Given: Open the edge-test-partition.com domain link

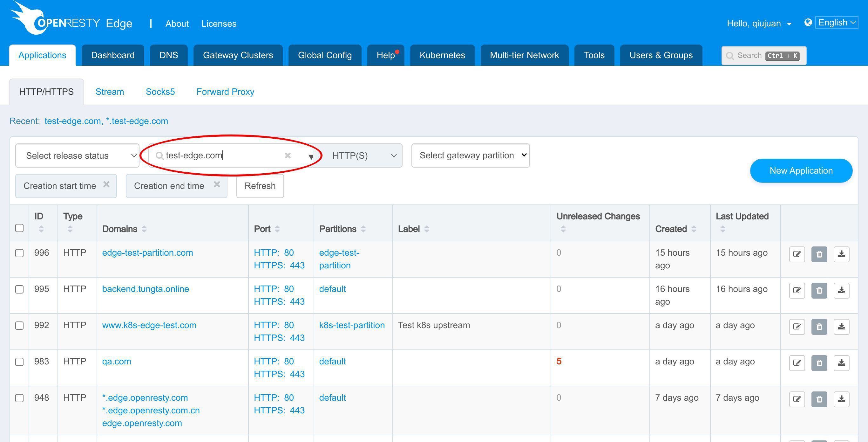Looking at the screenshot, I should pos(148,252).
